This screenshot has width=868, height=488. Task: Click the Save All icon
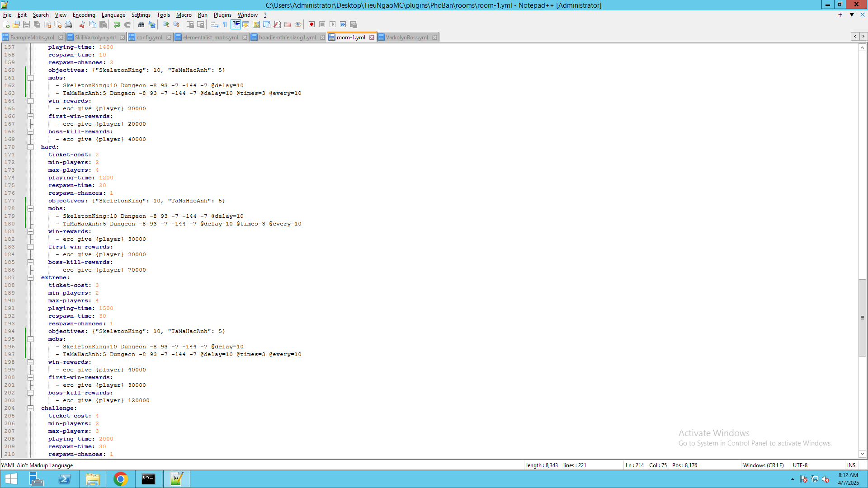point(37,24)
